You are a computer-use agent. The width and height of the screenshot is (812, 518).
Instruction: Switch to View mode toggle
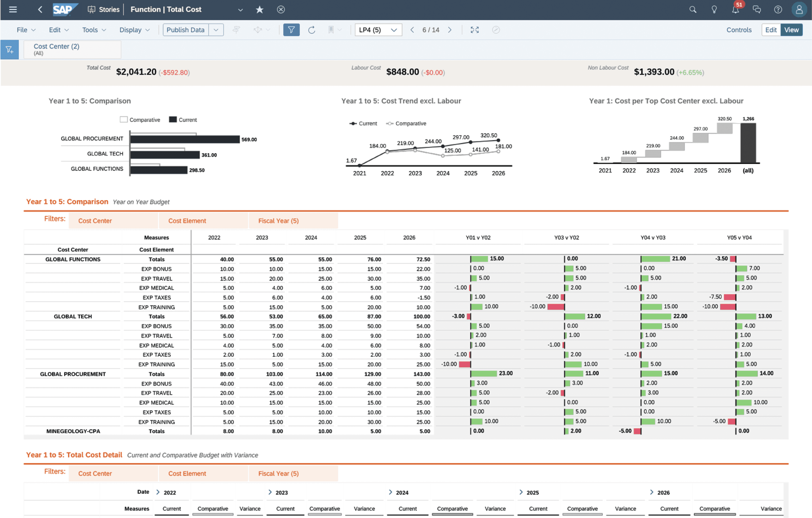791,30
